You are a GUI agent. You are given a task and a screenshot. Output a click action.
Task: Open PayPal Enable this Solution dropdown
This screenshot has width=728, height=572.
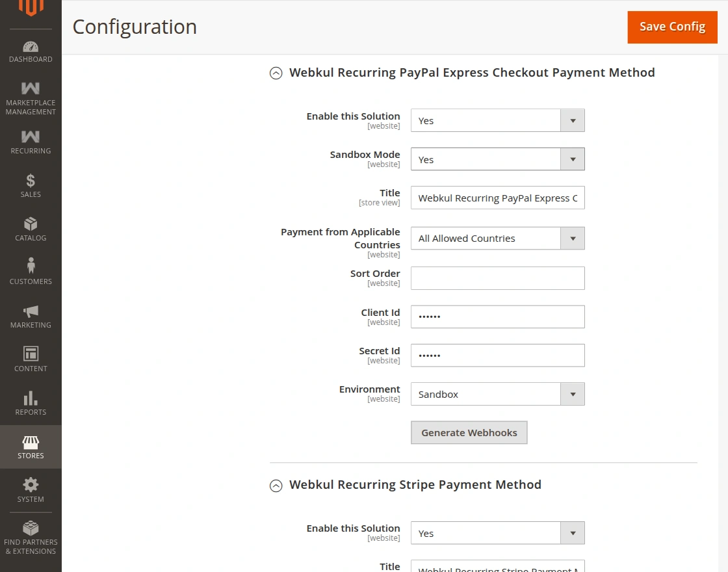[498, 120]
